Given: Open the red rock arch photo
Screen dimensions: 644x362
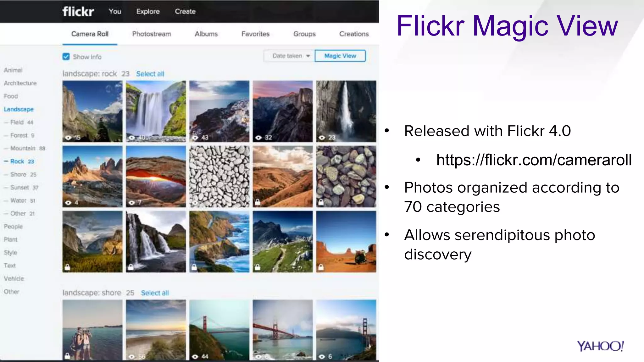Looking at the screenshot, I should [156, 176].
